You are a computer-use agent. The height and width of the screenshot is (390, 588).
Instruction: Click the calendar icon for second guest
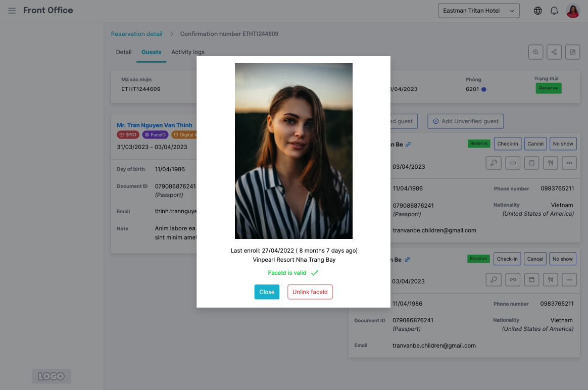point(531,279)
